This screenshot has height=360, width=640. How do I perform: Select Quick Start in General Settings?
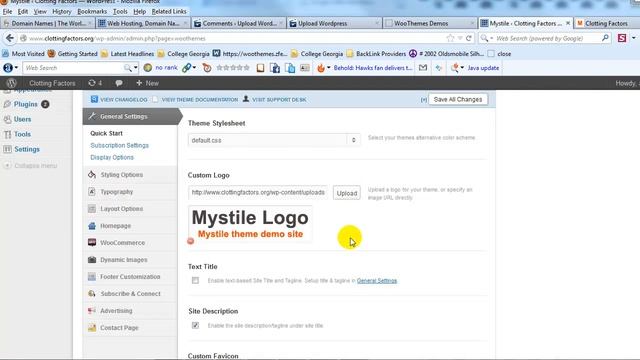107,133
